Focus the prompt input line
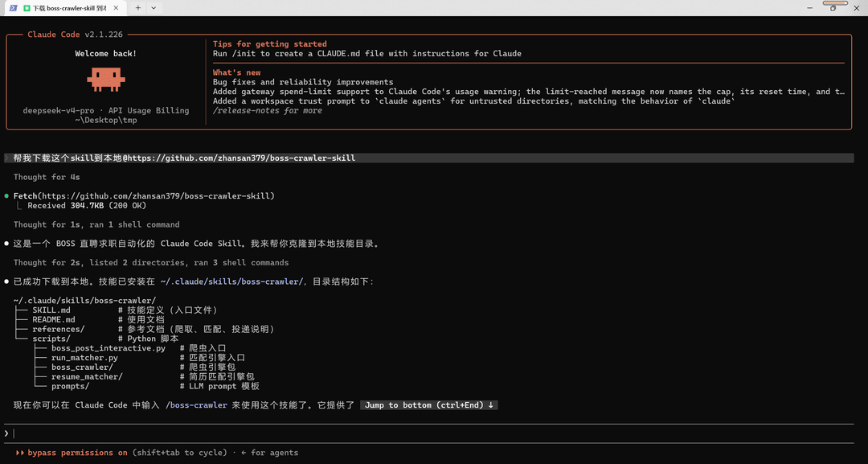Image resolution: width=868 pixels, height=464 pixels. [429, 433]
